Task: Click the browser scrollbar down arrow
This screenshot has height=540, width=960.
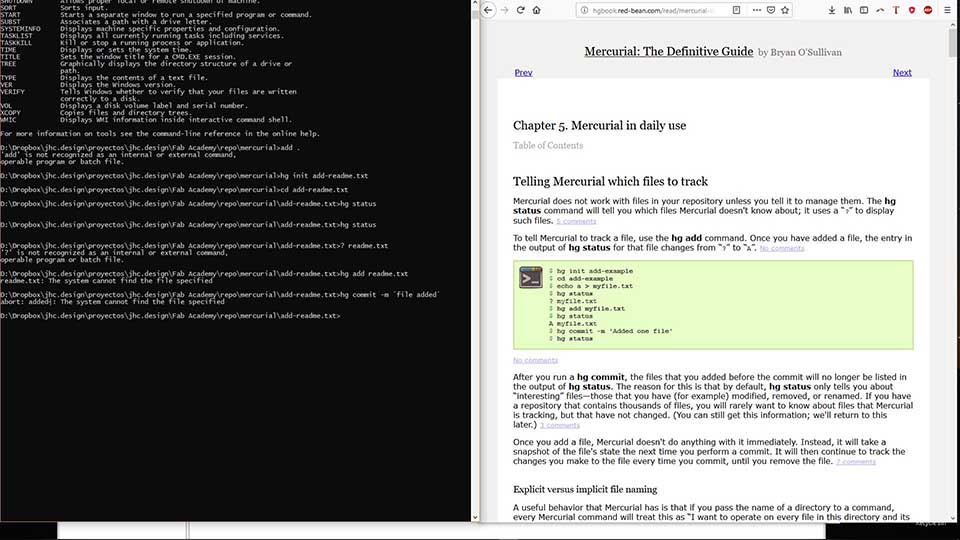Action: pyautogui.click(x=953, y=518)
